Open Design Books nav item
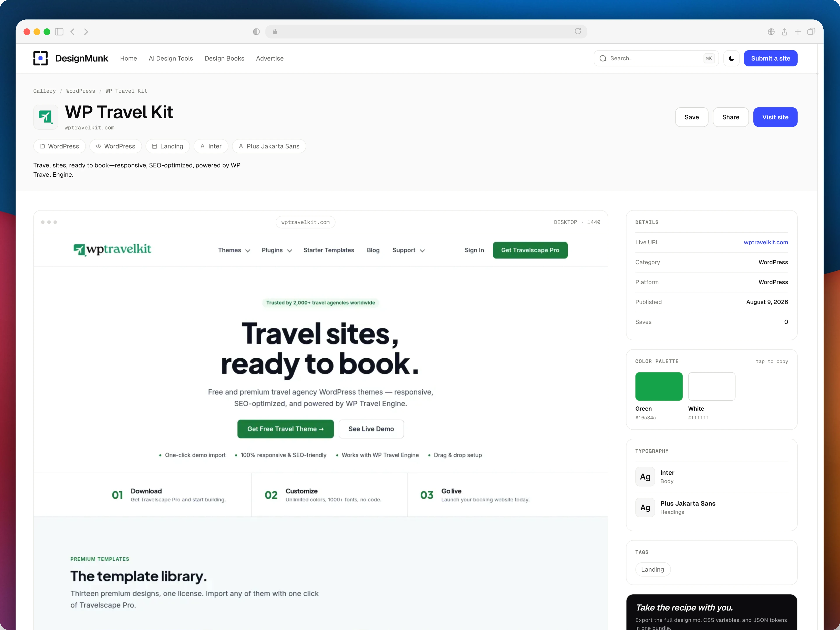The image size is (840, 630). click(224, 58)
